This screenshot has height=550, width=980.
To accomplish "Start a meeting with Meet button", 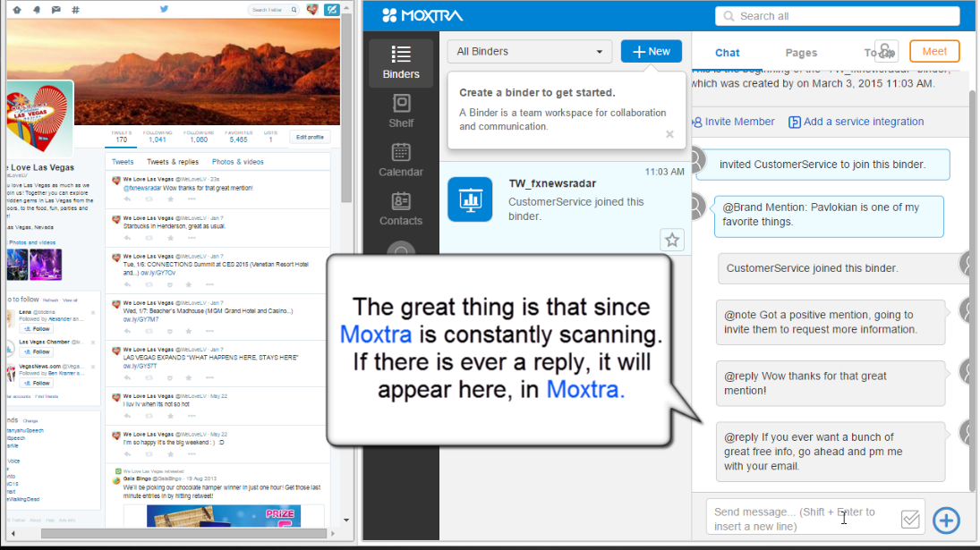I will pyautogui.click(x=934, y=51).
